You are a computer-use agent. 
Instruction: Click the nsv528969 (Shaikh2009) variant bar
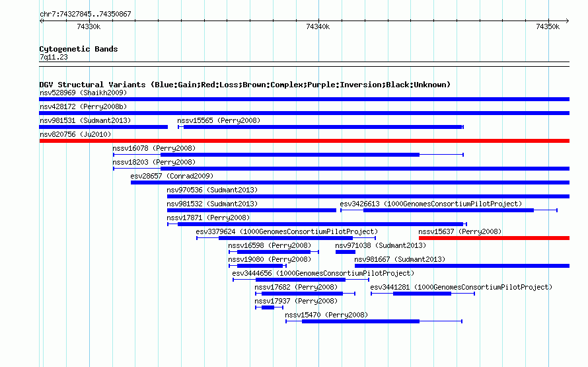(304, 99)
